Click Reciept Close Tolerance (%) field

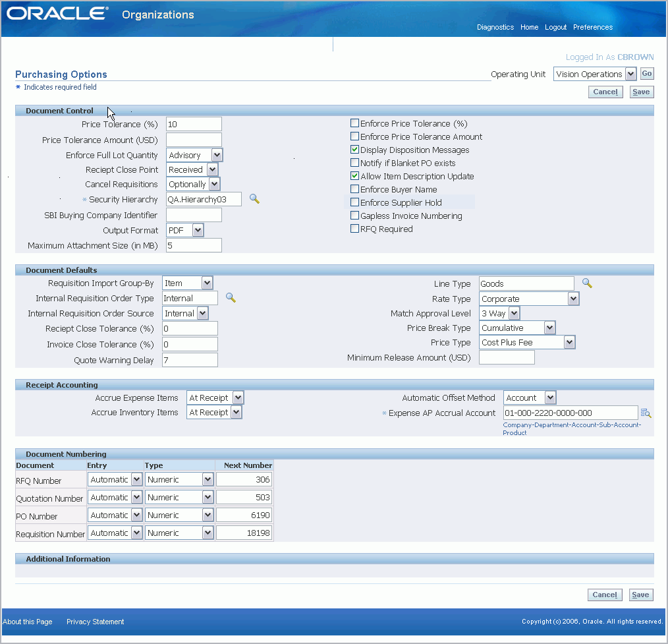coord(190,329)
